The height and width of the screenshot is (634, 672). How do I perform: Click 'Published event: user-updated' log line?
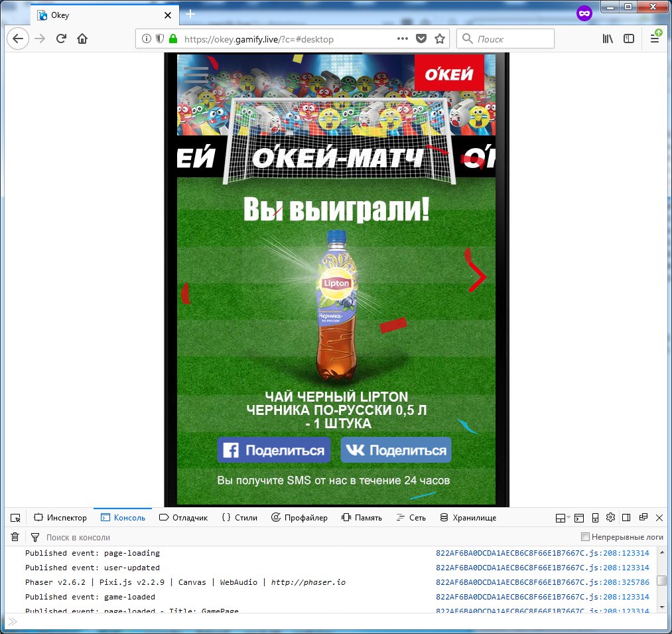tap(93, 568)
